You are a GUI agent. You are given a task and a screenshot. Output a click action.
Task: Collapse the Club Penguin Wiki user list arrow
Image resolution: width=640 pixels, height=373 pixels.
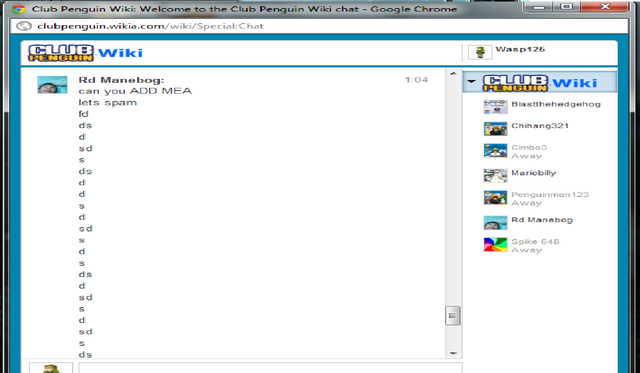(471, 81)
